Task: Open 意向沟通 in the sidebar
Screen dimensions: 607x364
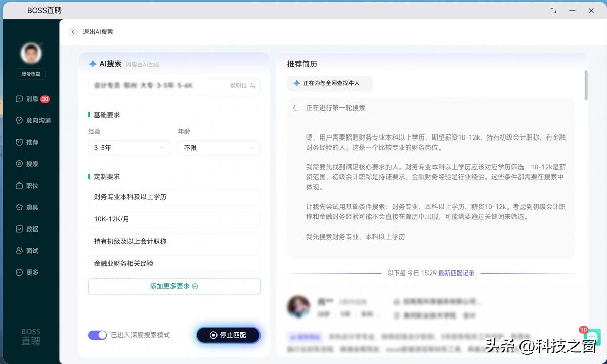Action: pos(32,121)
